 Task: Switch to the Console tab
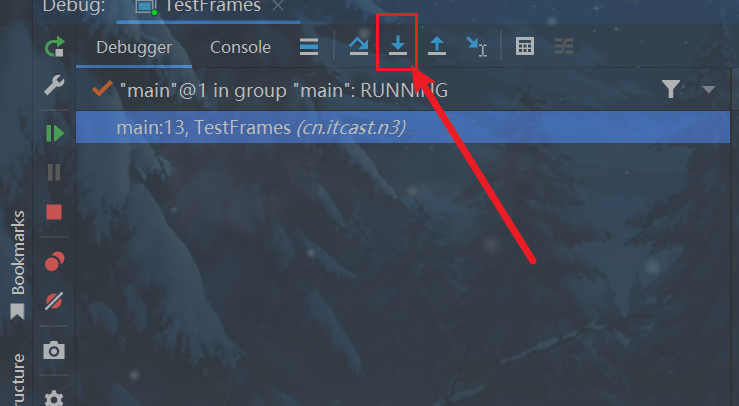pos(240,47)
